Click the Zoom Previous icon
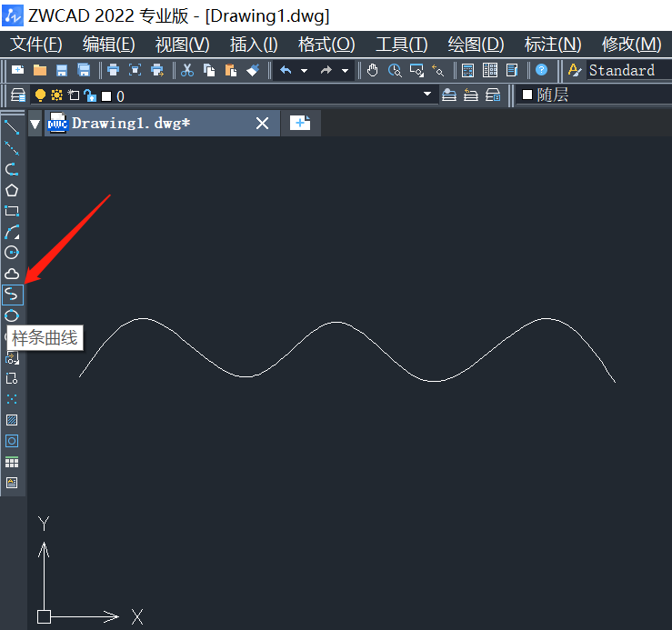 point(438,70)
